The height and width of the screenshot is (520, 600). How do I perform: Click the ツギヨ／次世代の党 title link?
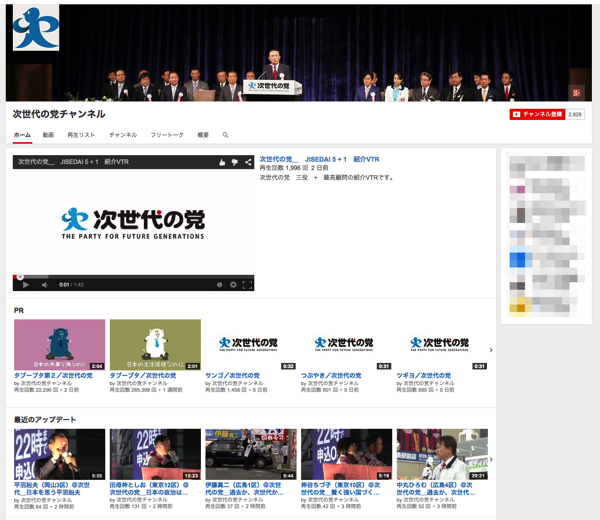pyautogui.click(x=424, y=375)
